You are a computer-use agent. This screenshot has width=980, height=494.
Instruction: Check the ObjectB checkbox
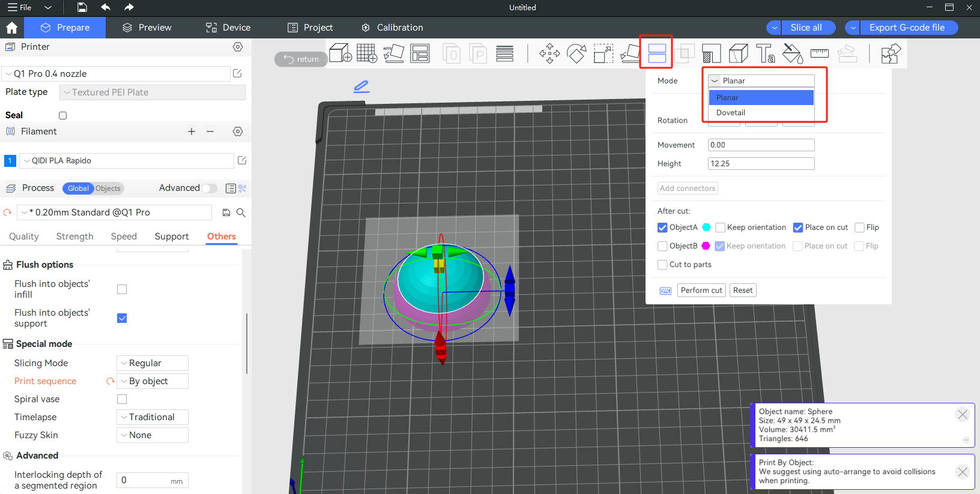662,246
